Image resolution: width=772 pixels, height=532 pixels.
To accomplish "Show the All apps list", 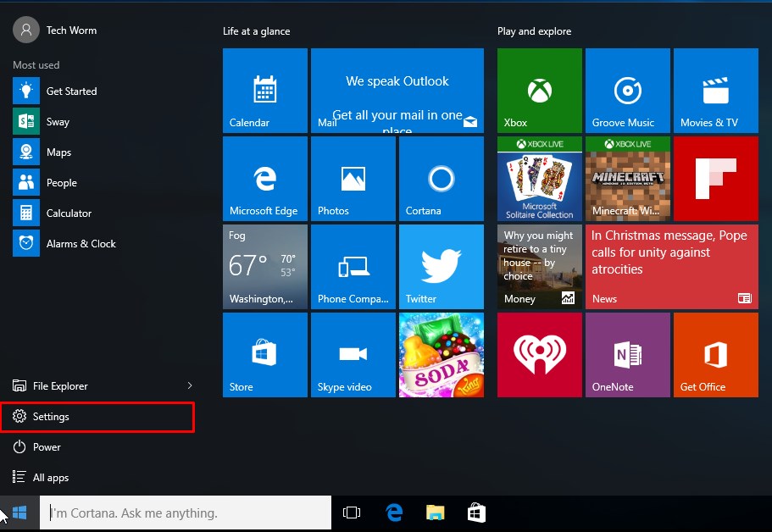I will pyautogui.click(x=50, y=478).
